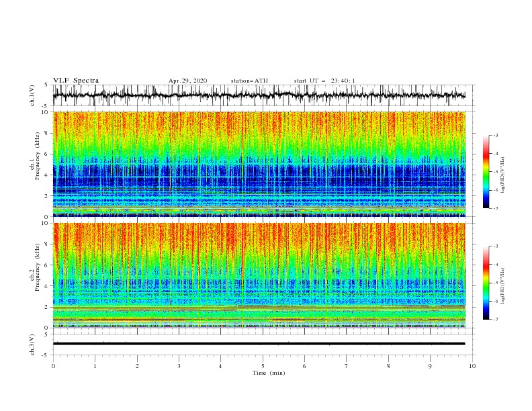Viewport: 532px width, 411px height.
Task: Click the time axis tick label "5"
Action: click(x=263, y=366)
